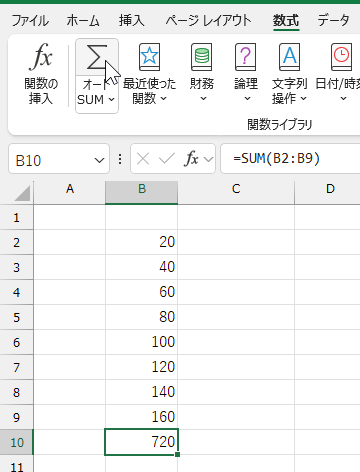
Task: Expand the 日付/時刻 dropdown chevron
Action: 343,99
